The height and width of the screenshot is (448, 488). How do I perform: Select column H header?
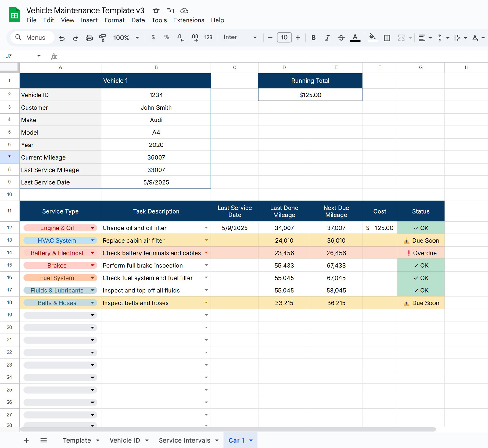click(466, 67)
